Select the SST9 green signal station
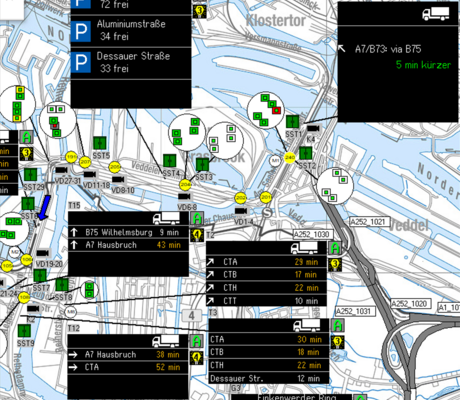 pos(24,331)
